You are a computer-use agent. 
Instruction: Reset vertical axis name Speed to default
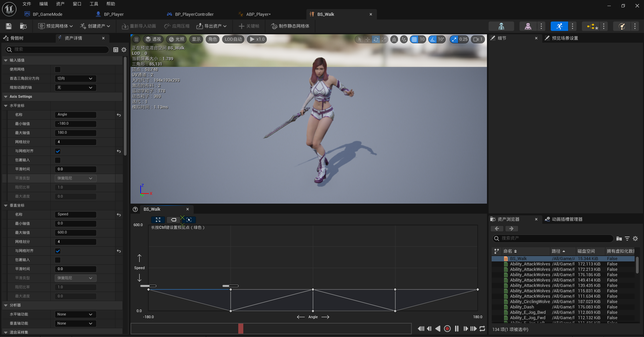click(x=119, y=215)
